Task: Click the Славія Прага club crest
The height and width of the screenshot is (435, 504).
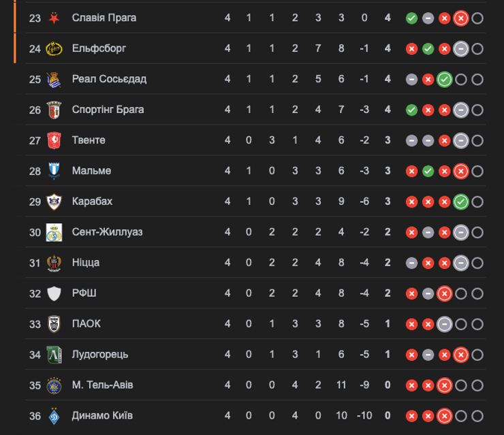Action: pyautogui.click(x=54, y=18)
